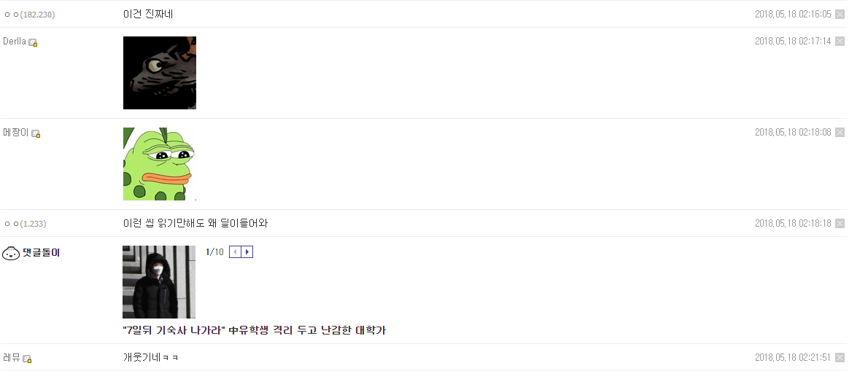Delete Derlla's comment from 02:17:14
The height and width of the screenshot is (371, 868).
coord(840,42)
